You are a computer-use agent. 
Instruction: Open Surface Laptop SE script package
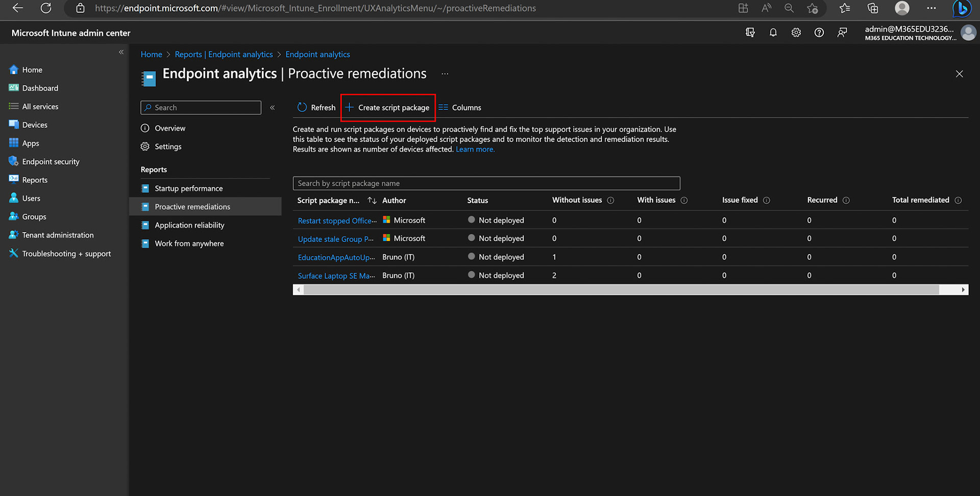336,276
